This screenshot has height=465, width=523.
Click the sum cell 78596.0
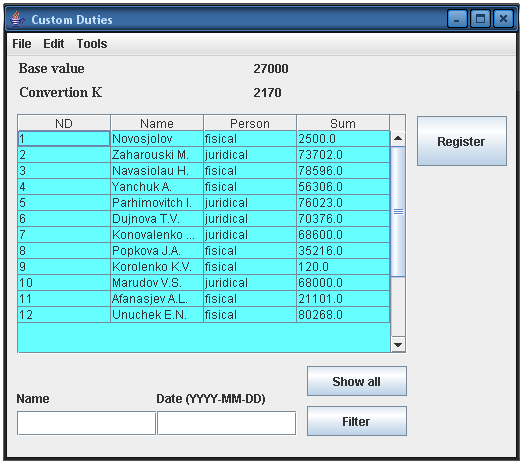pyautogui.click(x=343, y=171)
